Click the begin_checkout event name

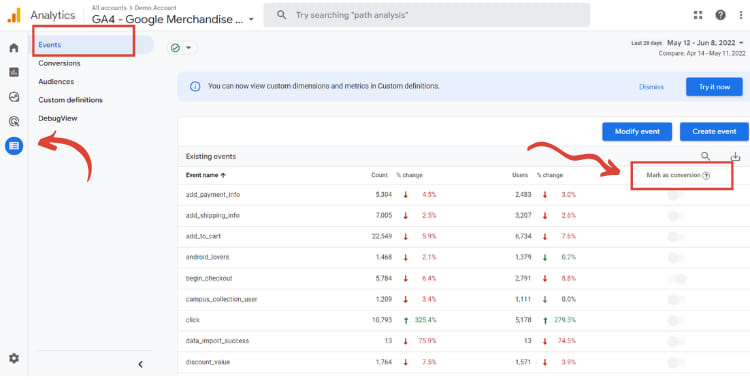tap(209, 278)
